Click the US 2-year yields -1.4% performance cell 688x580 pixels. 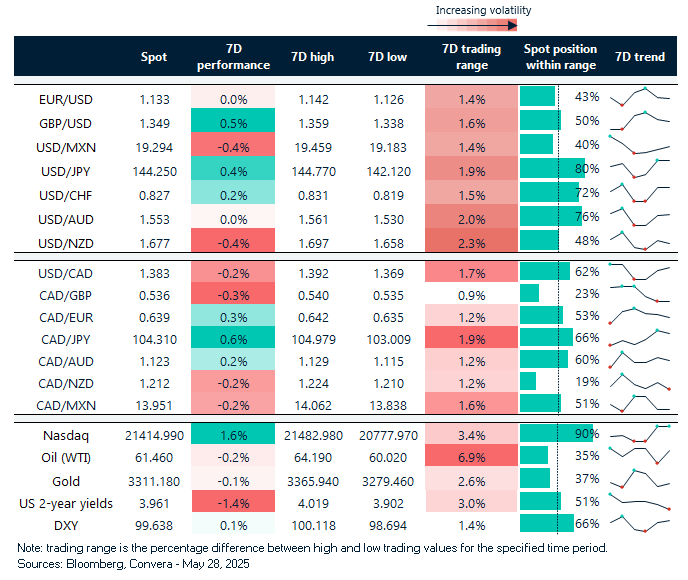[x=235, y=501]
